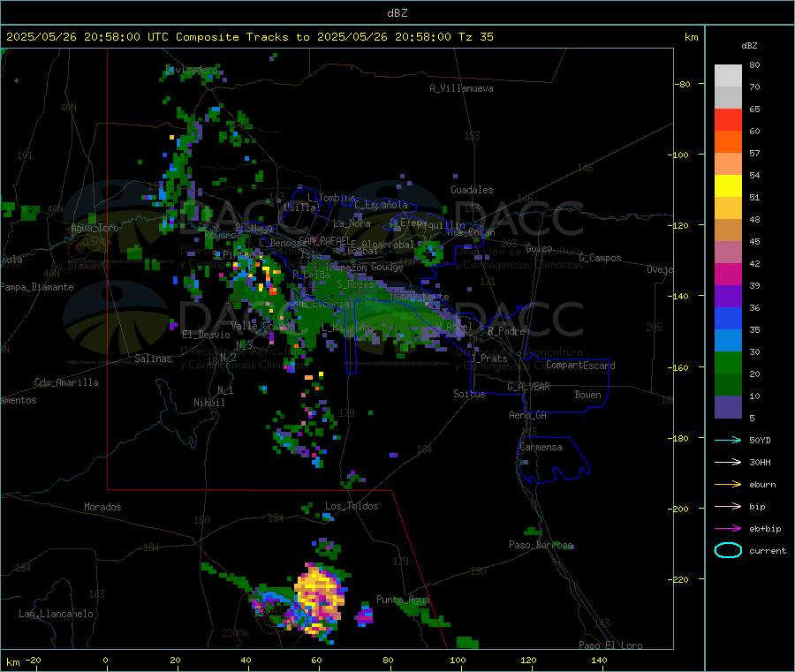
Task: Click the Paso_Barroso map label
Action: point(541,545)
